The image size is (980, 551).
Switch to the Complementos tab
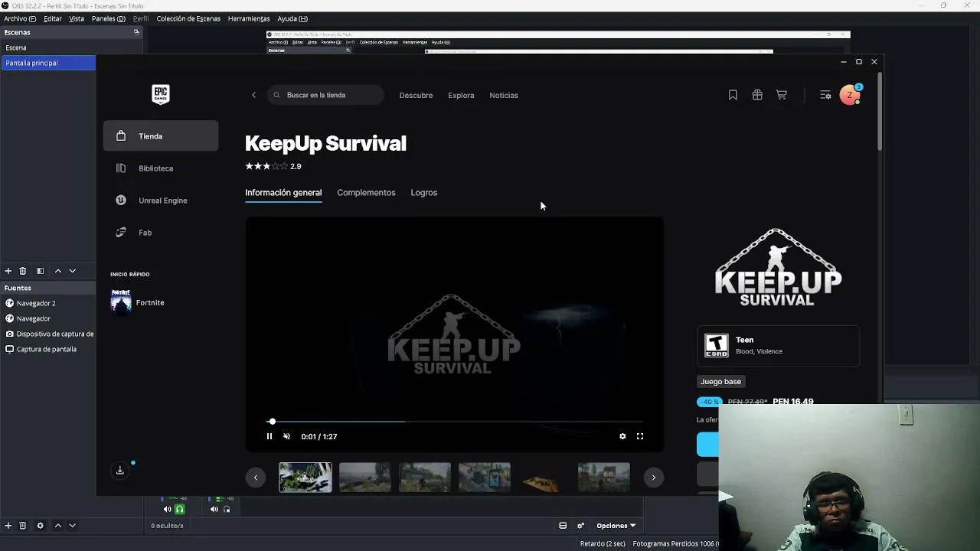(x=366, y=193)
